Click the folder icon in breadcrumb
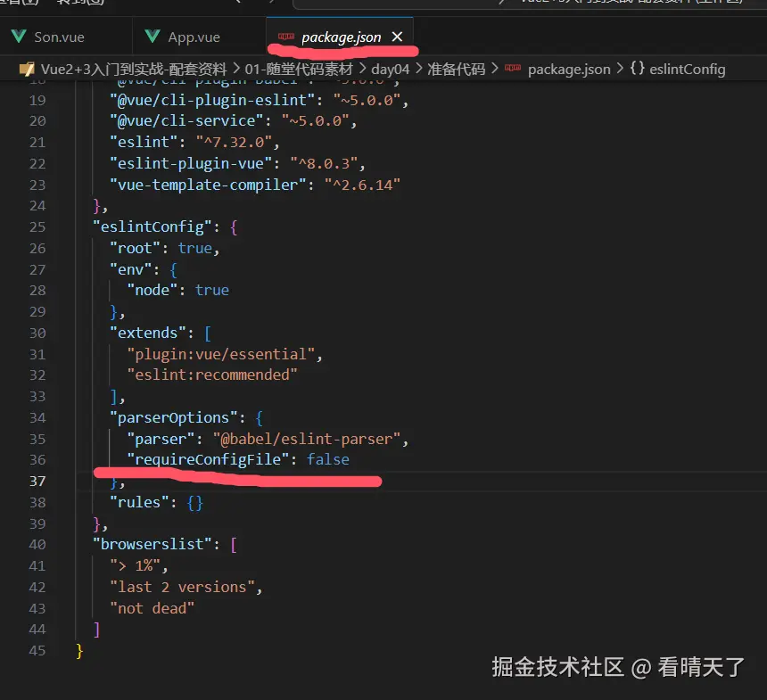This screenshot has width=767, height=700. [27, 69]
